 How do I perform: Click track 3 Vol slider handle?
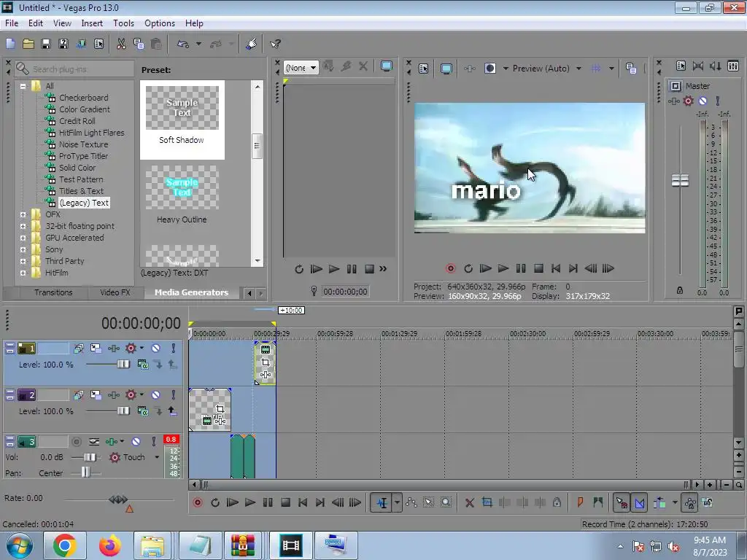(x=90, y=457)
